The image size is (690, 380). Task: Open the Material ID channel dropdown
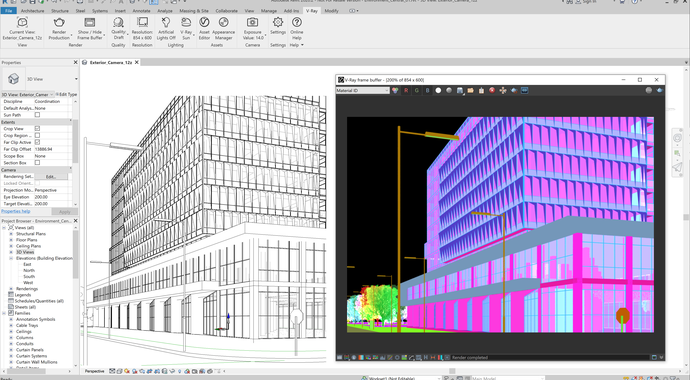coord(363,91)
